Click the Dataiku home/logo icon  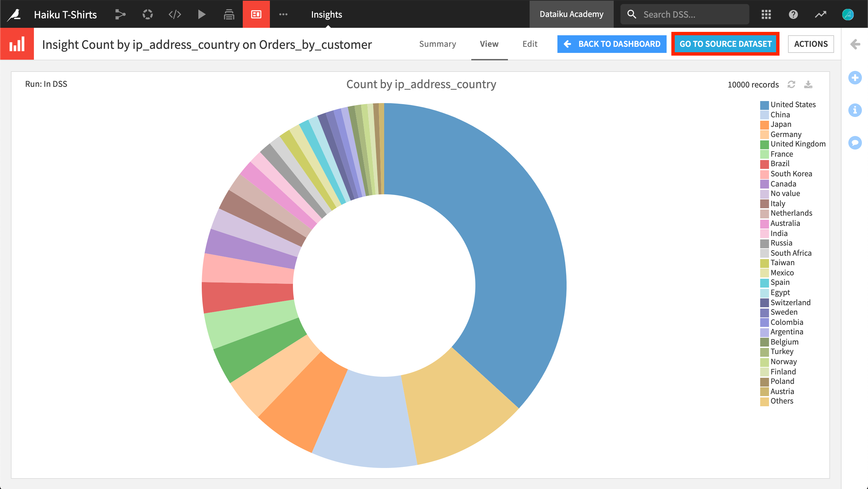click(x=14, y=14)
